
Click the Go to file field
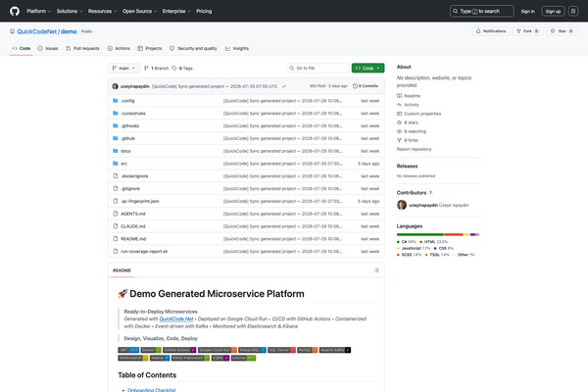click(x=318, y=68)
